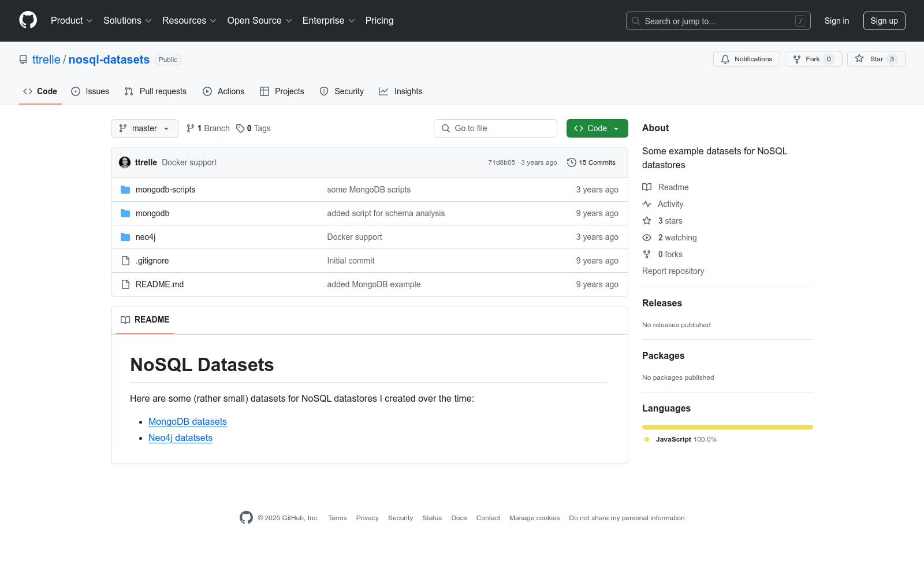The height and width of the screenshot is (578, 924).
Task: Open the MongoDB datasets link
Action: point(188,422)
